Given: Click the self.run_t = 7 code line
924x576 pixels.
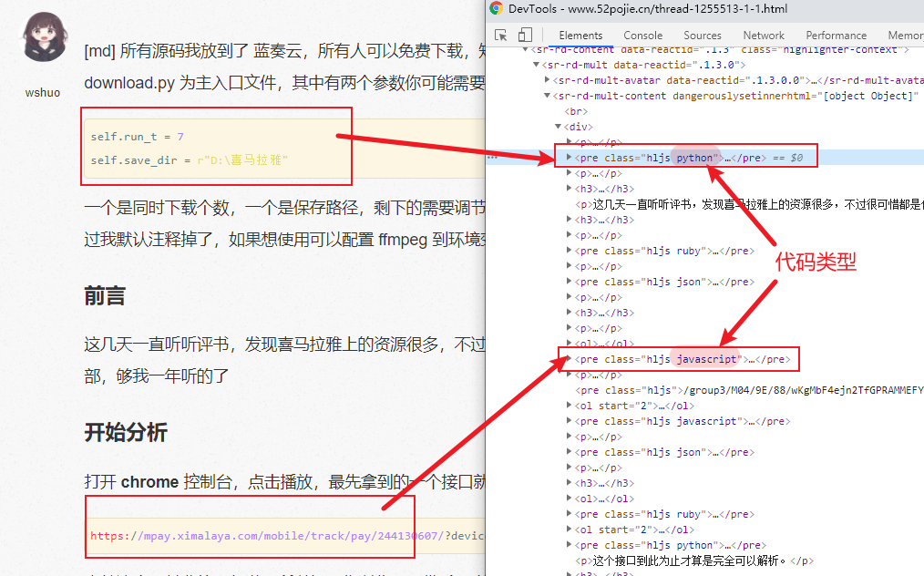Looking at the screenshot, I should tap(137, 136).
